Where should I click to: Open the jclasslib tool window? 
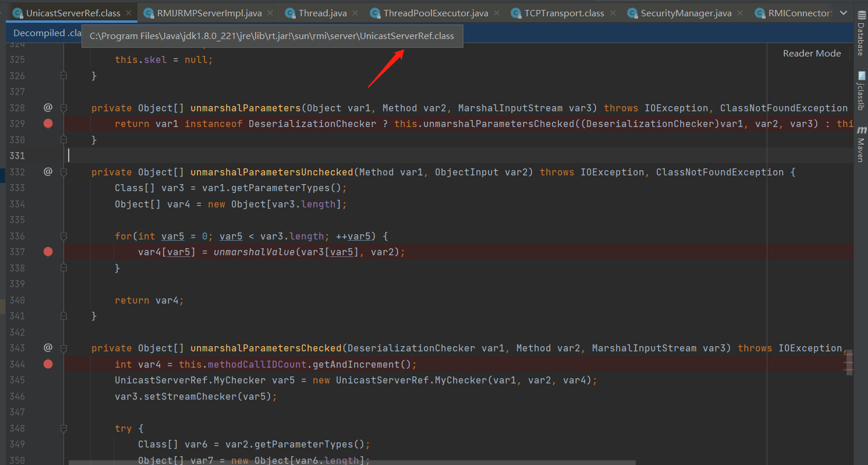pos(860,92)
